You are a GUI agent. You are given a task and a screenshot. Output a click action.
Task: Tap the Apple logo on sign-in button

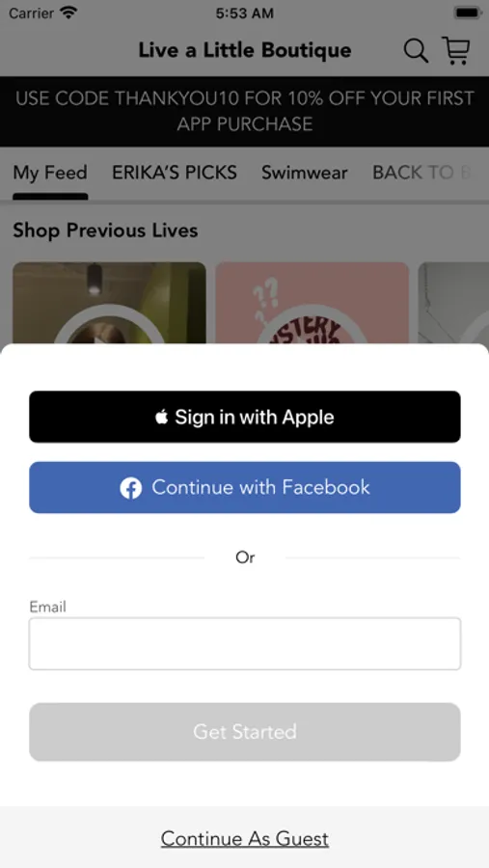162,417
